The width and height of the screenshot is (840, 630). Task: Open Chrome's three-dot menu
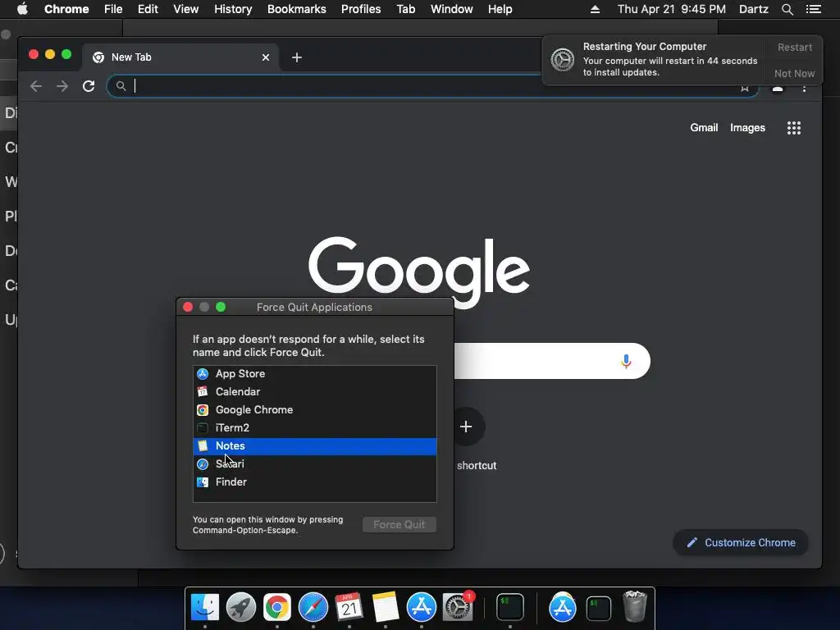[804, 89]
